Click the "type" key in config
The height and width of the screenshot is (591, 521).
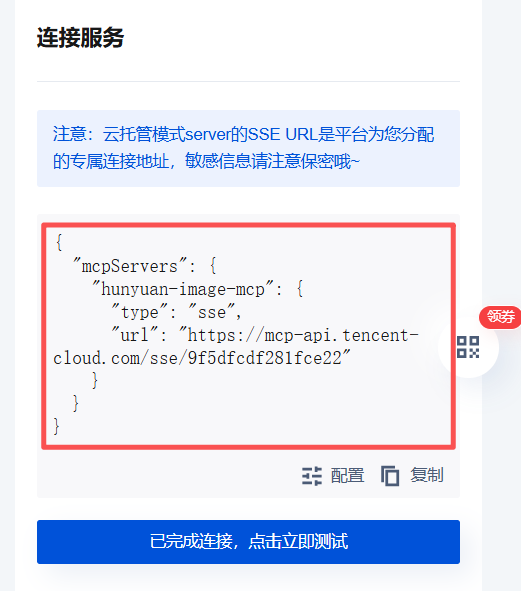pos(139,312)
